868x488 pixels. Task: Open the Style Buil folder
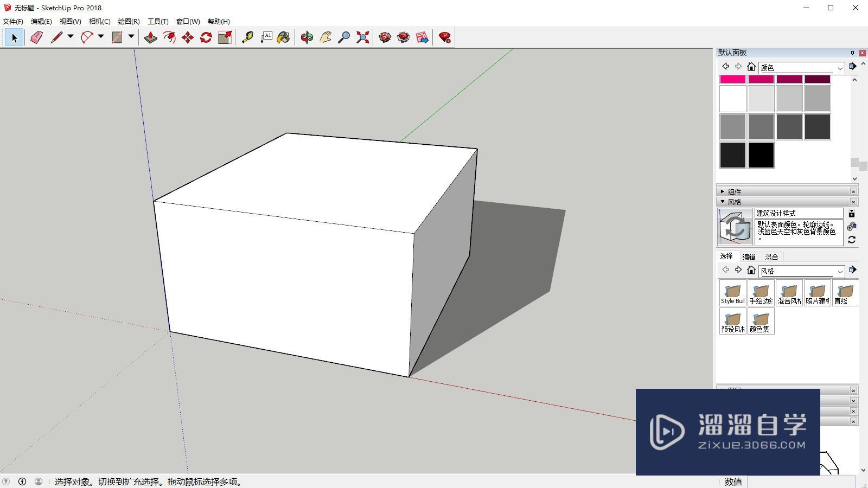coord(733,293)
